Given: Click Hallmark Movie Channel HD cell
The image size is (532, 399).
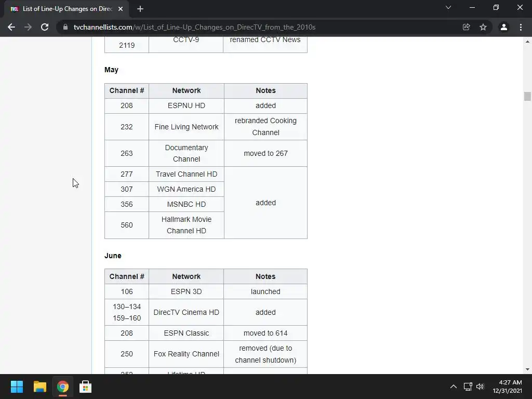Looking at the screenshot, I should [x=187, y=225].
